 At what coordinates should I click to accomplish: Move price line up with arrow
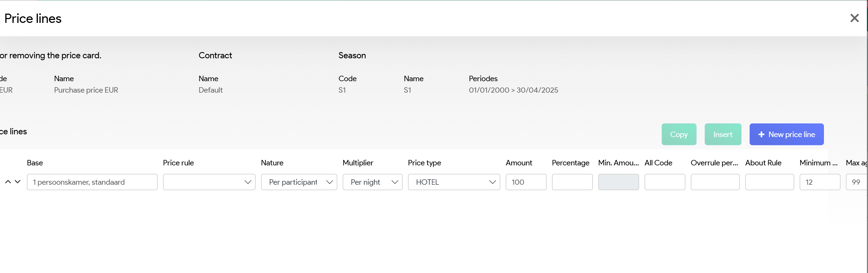coord(8,182)
